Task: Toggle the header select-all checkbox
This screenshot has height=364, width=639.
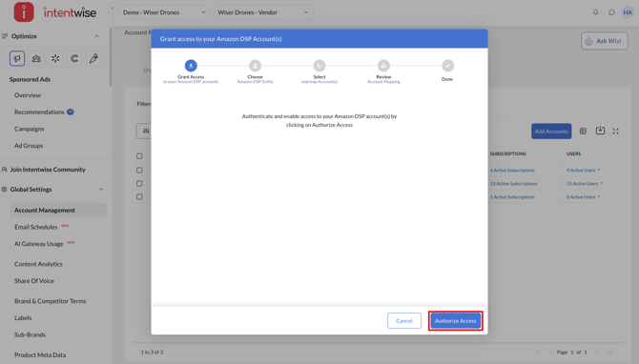Action: pyautogui.click(x=139, y=156)
